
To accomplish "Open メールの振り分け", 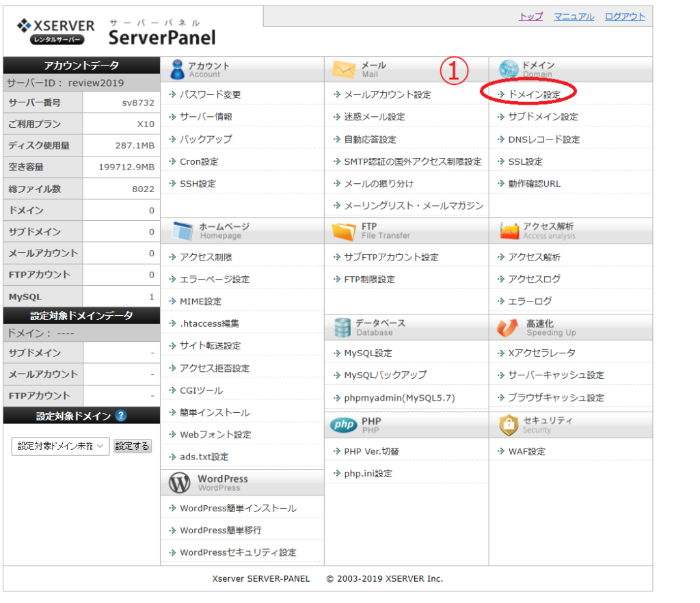I will coord(379,183).
